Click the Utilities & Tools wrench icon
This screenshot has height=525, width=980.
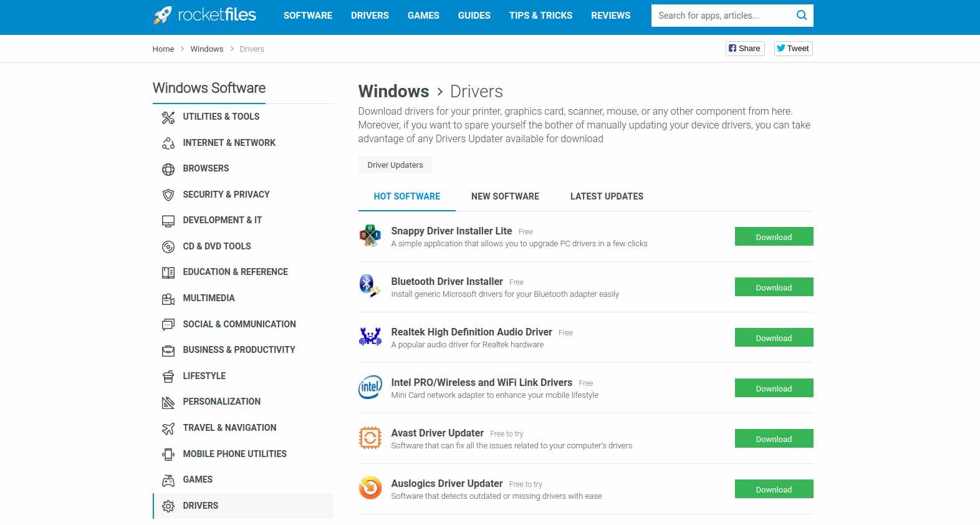tap(168, 117)
